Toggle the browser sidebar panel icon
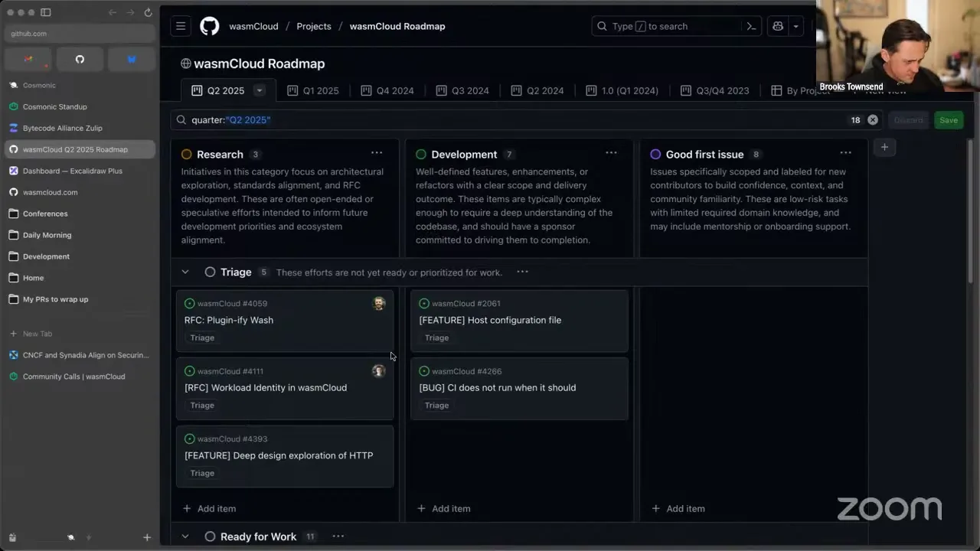This screenshot has height=551, width=980. [45, 12]
